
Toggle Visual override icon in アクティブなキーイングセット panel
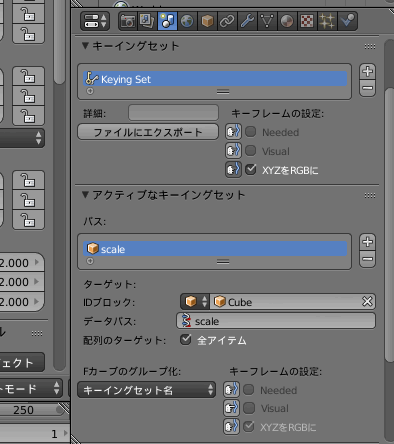click(x=231, y=408)
